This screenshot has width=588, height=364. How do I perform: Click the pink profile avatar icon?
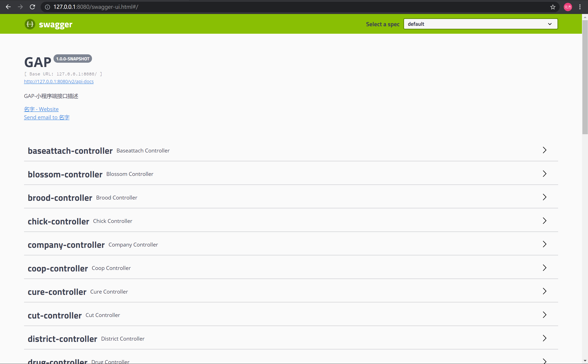[568, 7]
